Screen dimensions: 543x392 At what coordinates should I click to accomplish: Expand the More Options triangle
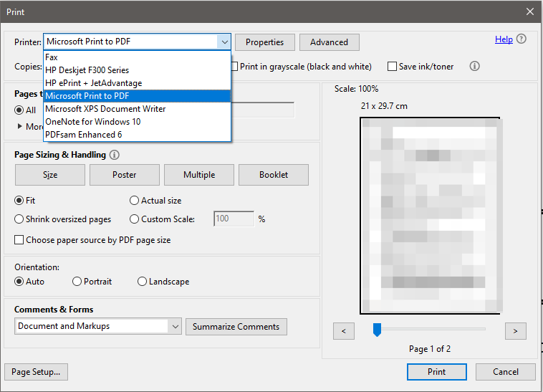pyautogui.click(x=20, y=126)
